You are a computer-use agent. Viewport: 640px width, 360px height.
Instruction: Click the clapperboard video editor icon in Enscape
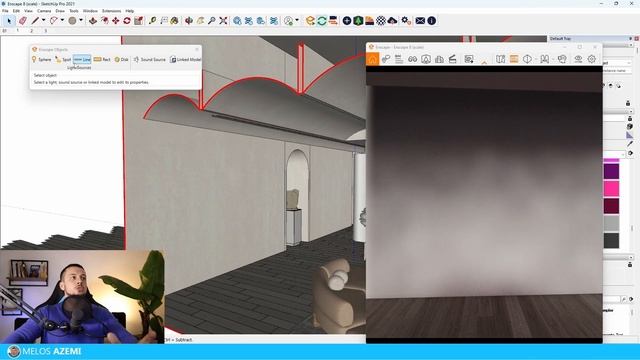pos(452,59)
